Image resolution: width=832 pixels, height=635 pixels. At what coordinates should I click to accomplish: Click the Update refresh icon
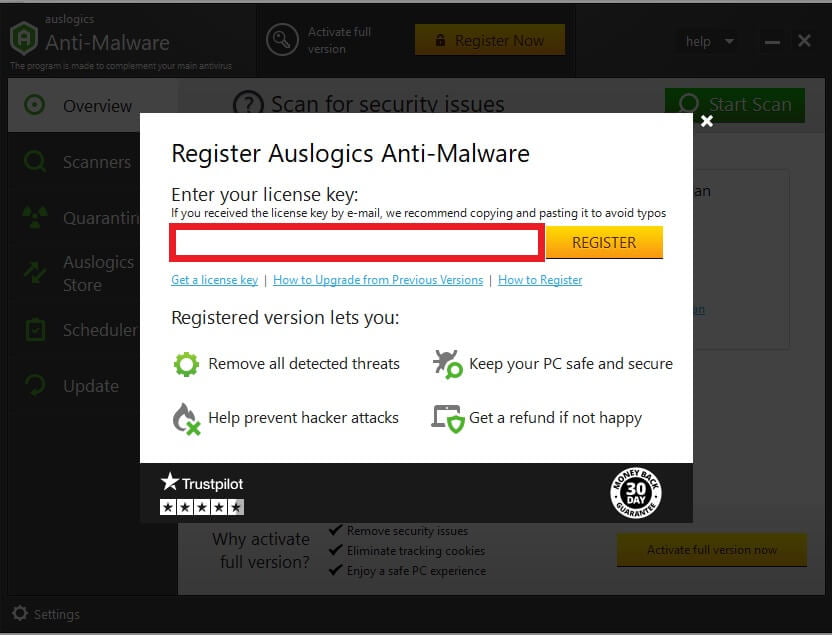[x=35, y=385]
